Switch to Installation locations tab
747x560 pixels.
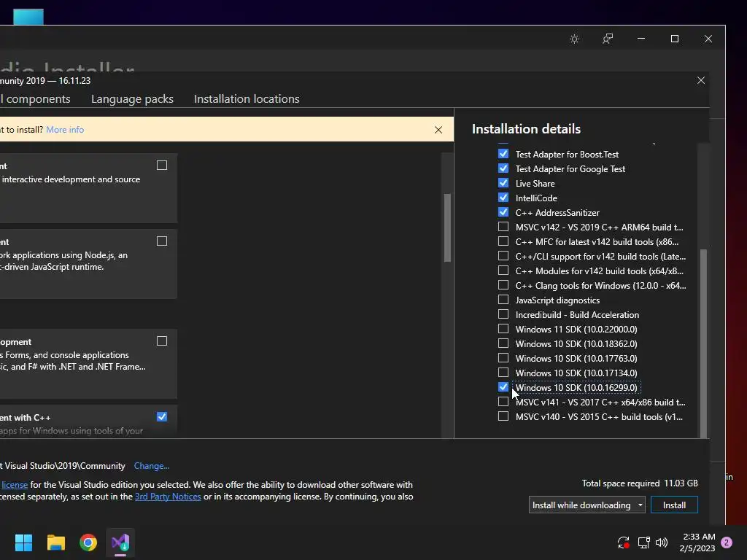tap(247, 99)
